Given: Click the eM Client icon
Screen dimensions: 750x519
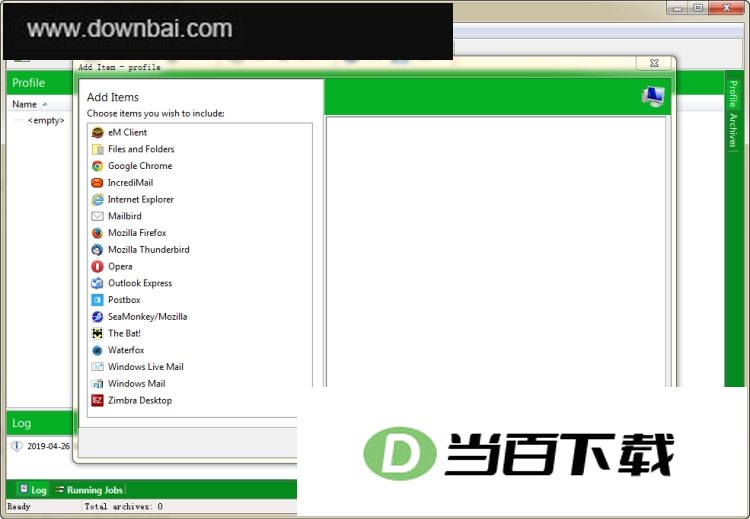Looking at the screenshot, I should (98, 133).
